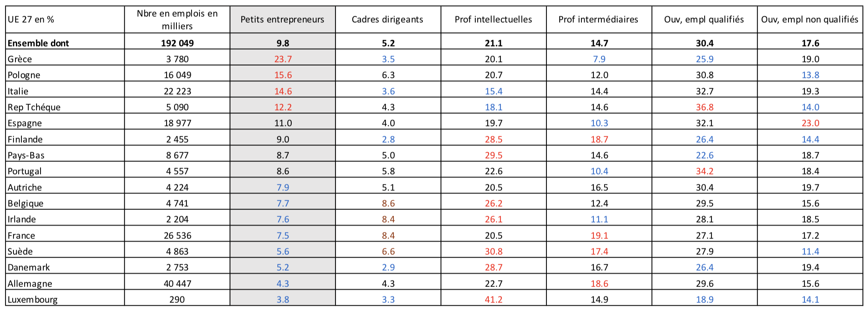The image size is (868, 310).
Task: Select the Cadres dirigeants header cell
Action: tap(387, 19)
